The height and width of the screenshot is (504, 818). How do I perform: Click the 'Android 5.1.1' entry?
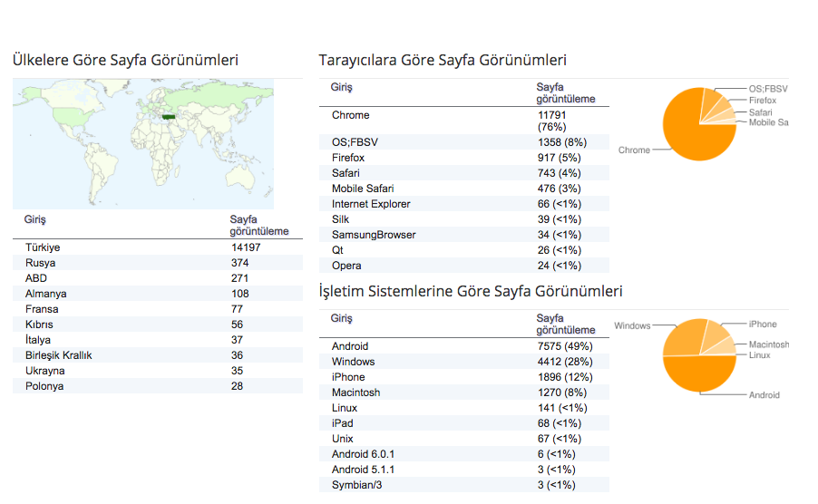pos(363,470)
